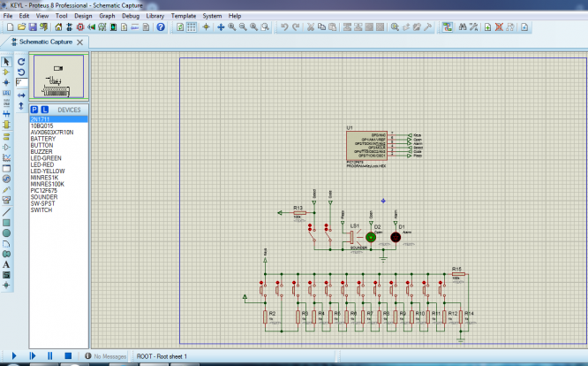This screenshot has width=588, height=366.
Task: Click the 'L' library button
Action: coord(44,110)
